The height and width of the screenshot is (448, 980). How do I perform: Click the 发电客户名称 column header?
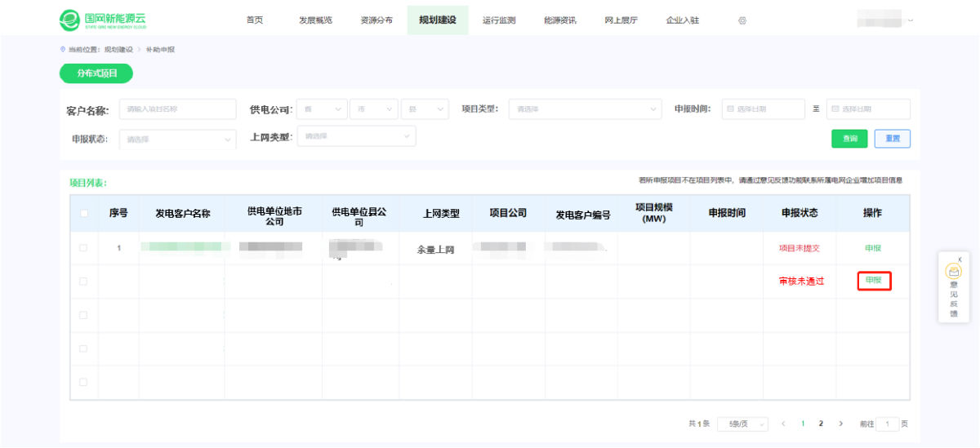[x=183, y=214]
